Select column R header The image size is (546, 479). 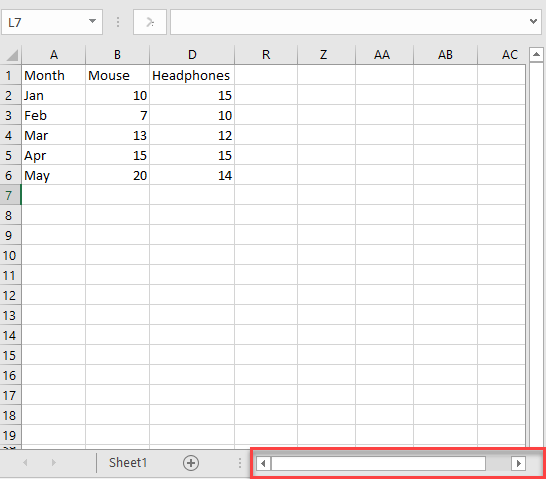(266, 55)
